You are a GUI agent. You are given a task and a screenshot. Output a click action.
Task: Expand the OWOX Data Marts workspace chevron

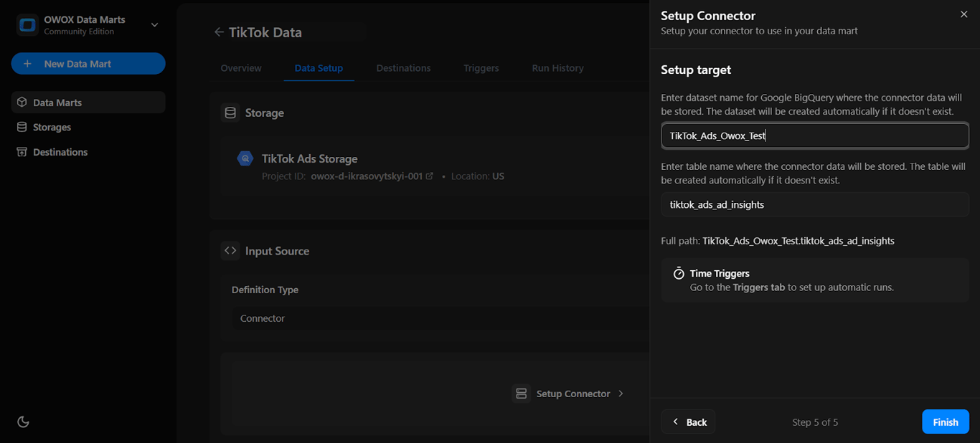[x=154, y=25]
